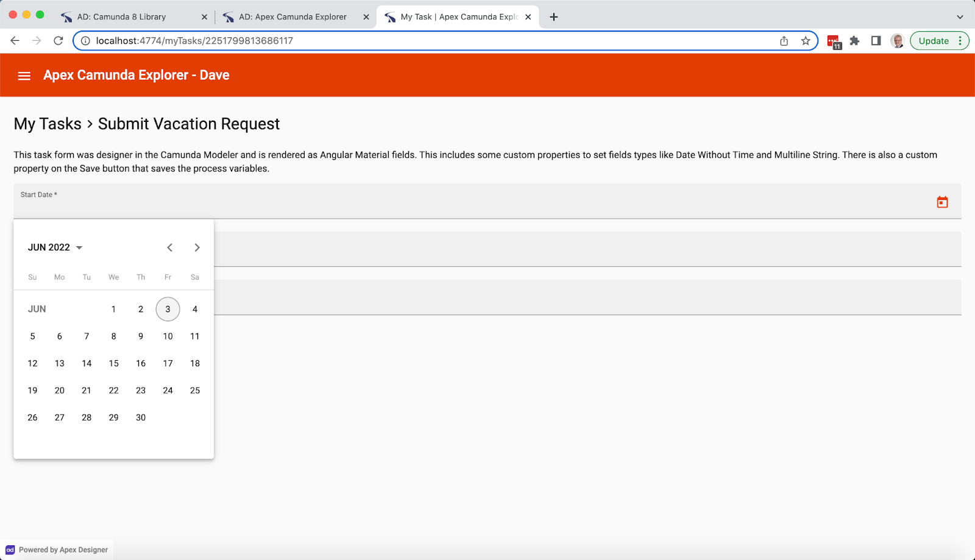Reload the current page
The width and height of the screenshot is (975, 560).
(x=58, y=41)
